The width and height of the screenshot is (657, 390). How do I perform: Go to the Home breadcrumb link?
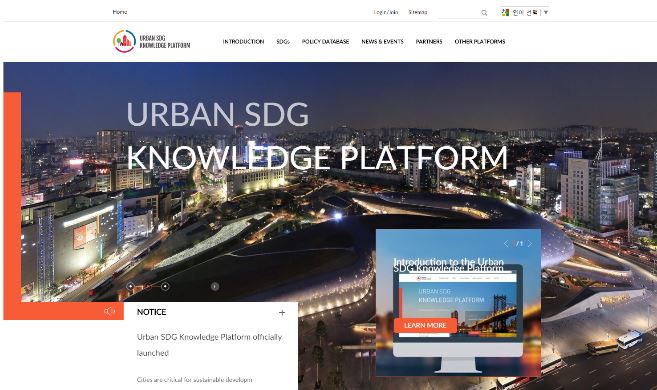[x=120, y=12]
